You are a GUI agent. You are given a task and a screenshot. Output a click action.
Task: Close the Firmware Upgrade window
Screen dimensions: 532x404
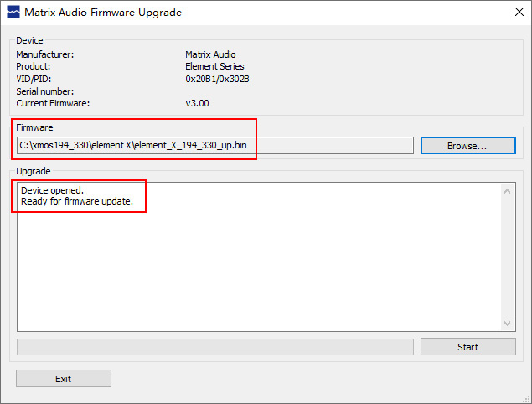pyautogui.click(x=519, y=12)
